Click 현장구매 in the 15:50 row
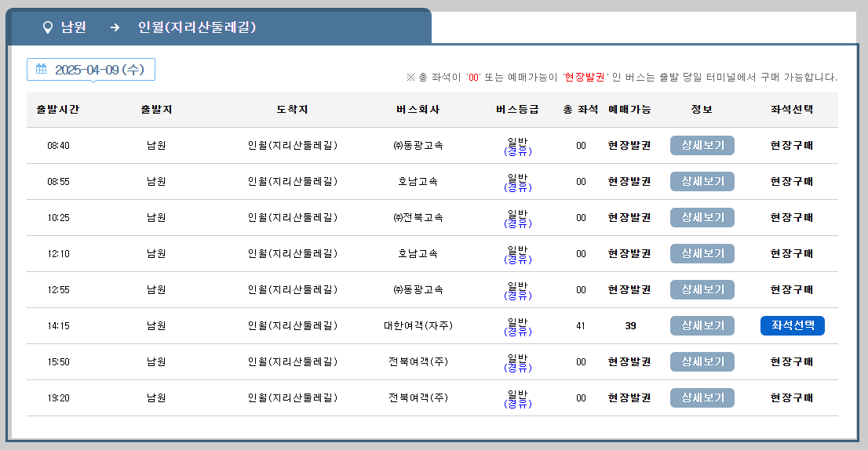The height and width of the screenshot is (450, 868). point(792,361)
